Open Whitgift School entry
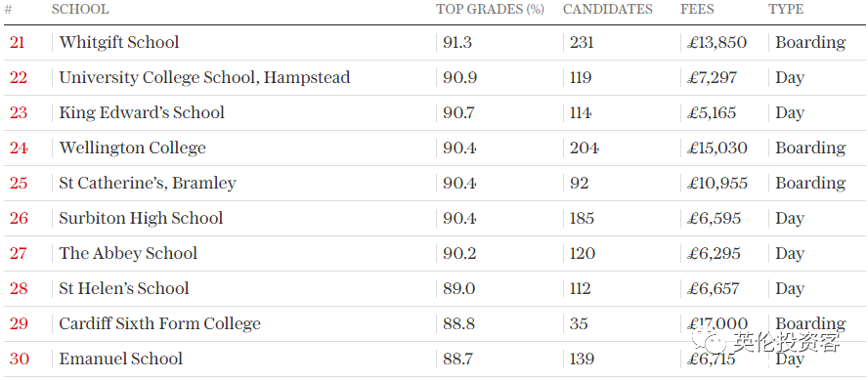Screen dimensions: 868x380 pyautogui.click(x=119, y=42)
